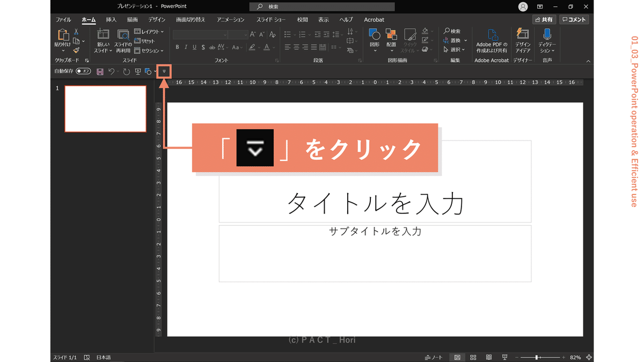
Task: Click the Shapes (図形) icon
Action: coord(375,35)
